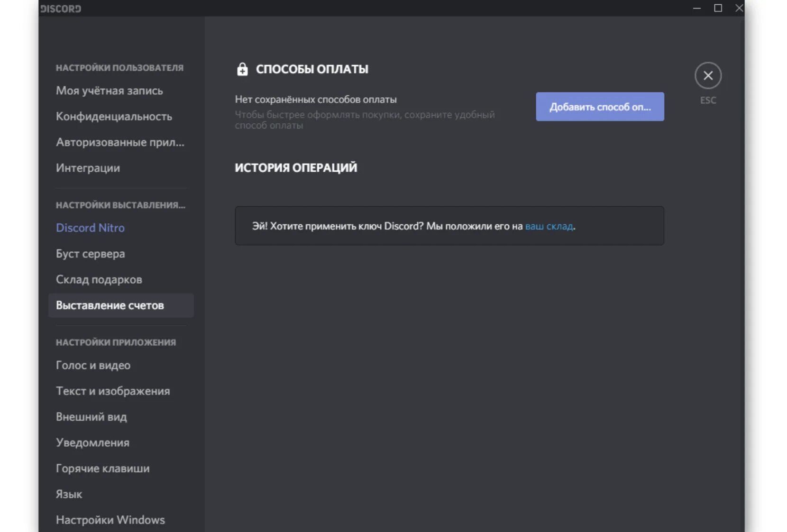Close settings with the circled X icon
Screen dimensions: 787x532
click(708, 75)
